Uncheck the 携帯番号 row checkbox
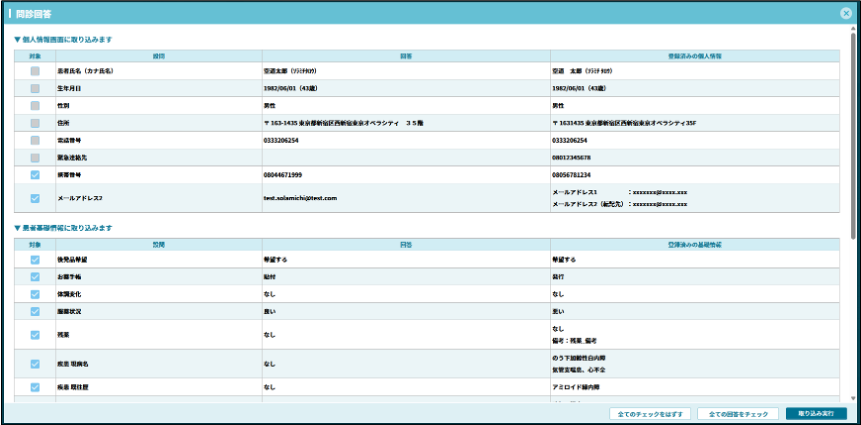 point(35,175)
